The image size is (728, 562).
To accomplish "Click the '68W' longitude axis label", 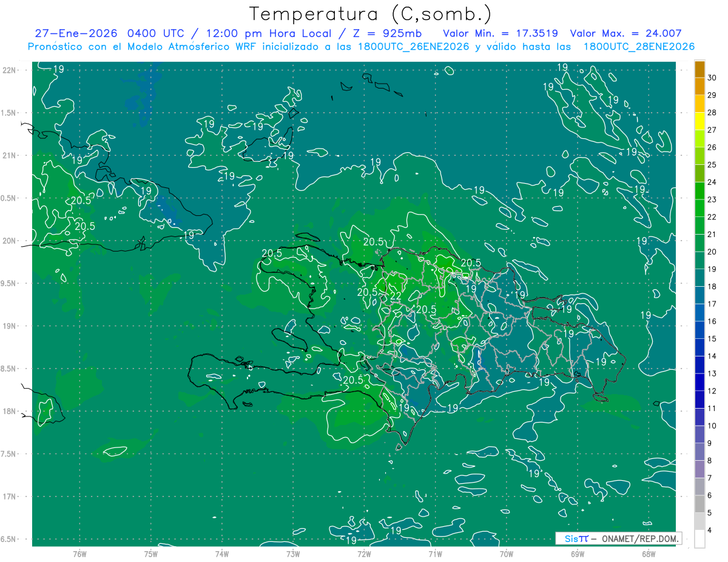I will 649,554.
